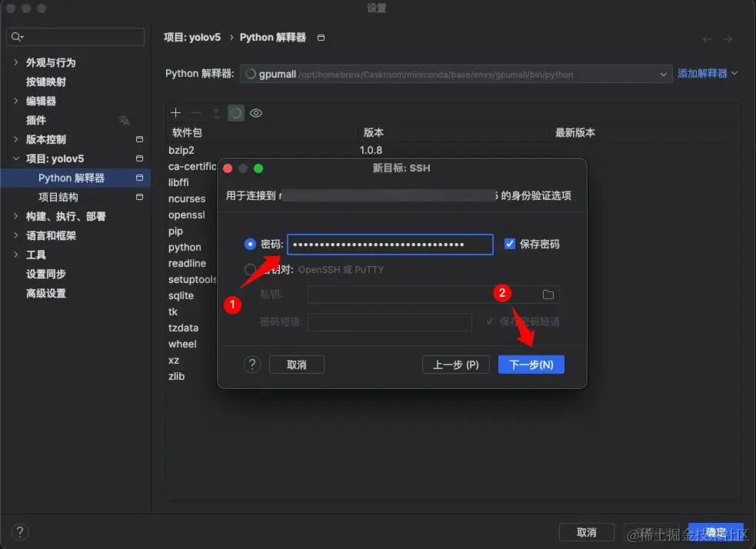This screenshot has width=756, height=549.
Task: Collapse 项目: yolov5 tree node
Action: pyautogui.click(x=16, y=158)
